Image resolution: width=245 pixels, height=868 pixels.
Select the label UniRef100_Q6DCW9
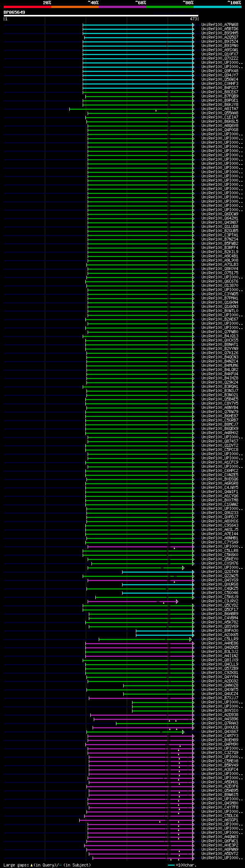[x=220, y=214]
